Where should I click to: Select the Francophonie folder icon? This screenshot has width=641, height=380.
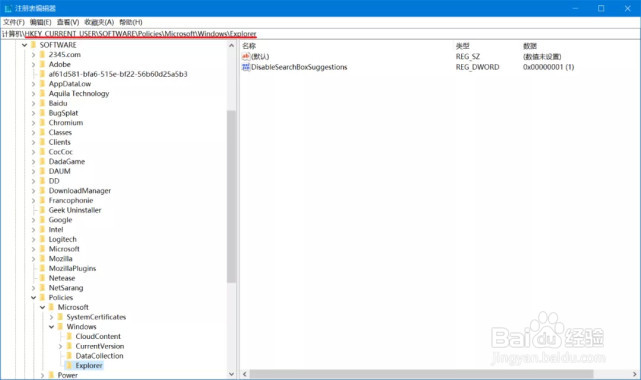coord(43,200)
